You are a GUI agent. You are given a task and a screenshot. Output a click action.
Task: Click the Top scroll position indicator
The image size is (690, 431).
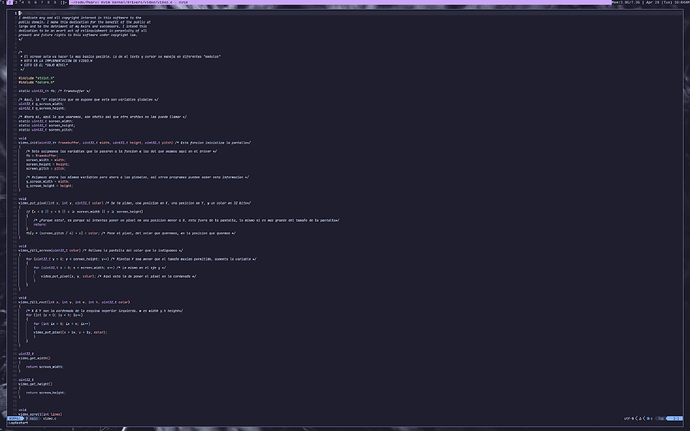(x=661, y=419)
